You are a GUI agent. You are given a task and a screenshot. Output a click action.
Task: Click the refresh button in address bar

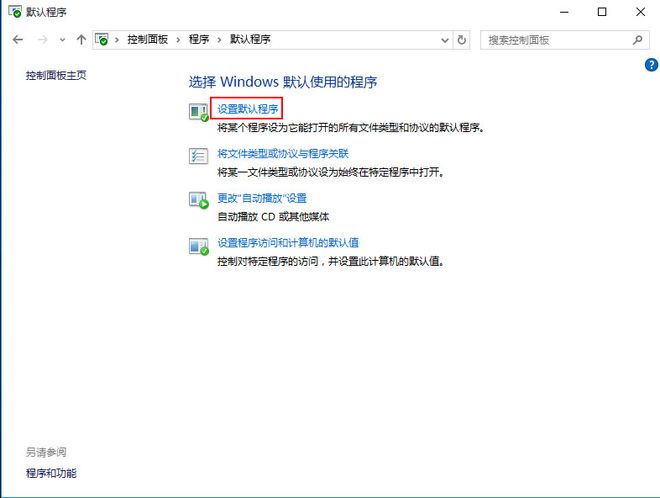tap(461, 40)
